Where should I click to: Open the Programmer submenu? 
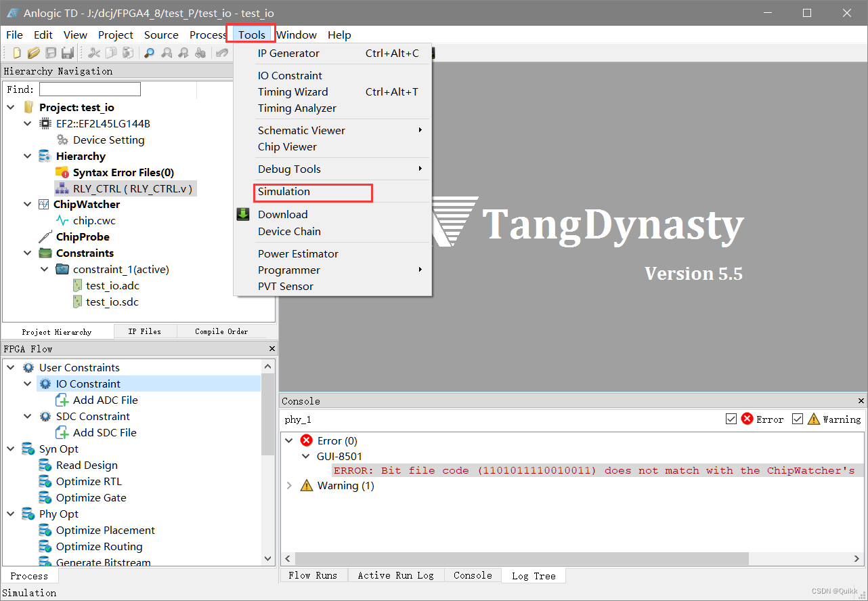[289, 270]
